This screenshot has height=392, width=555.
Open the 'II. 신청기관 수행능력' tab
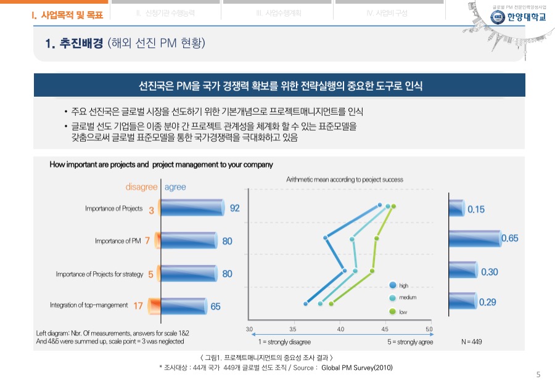point(165,14)
